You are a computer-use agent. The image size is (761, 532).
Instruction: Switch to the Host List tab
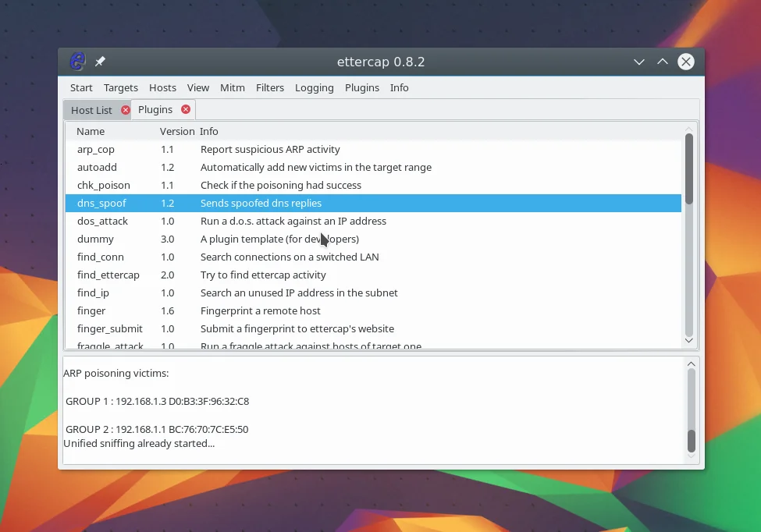pyautogui.click(x=91, y=110)
